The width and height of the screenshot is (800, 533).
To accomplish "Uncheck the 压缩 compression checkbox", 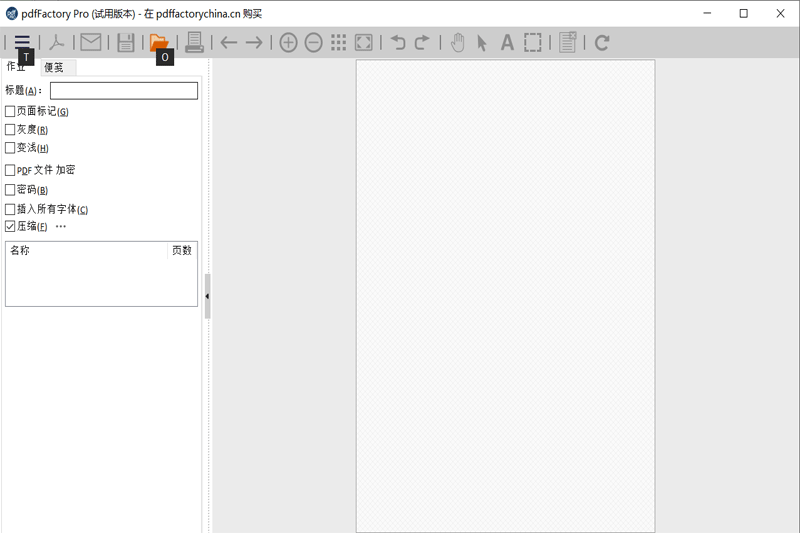I will click(11, 227).
